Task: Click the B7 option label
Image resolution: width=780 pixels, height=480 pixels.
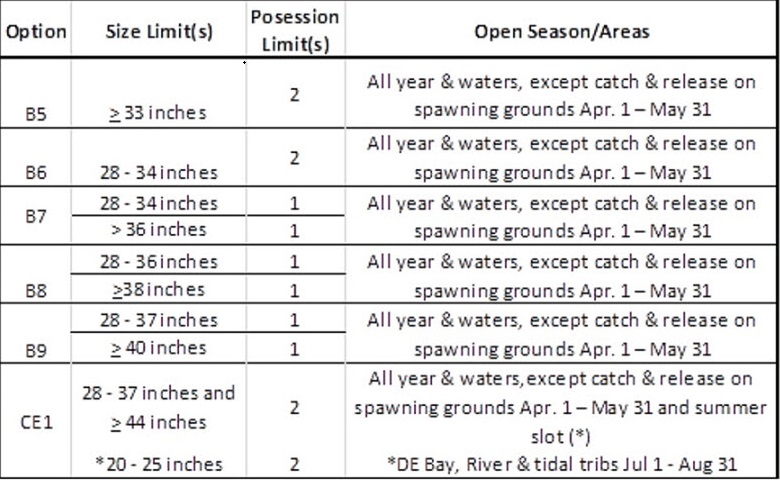Action: coord(36,217)
